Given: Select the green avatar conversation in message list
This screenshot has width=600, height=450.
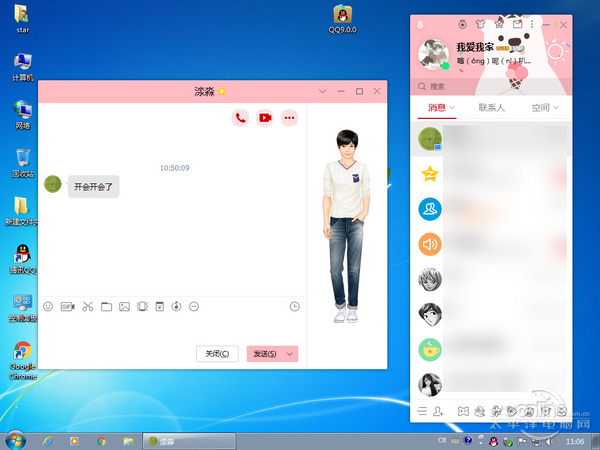Looking at the screenshot, I should point(491,139).
